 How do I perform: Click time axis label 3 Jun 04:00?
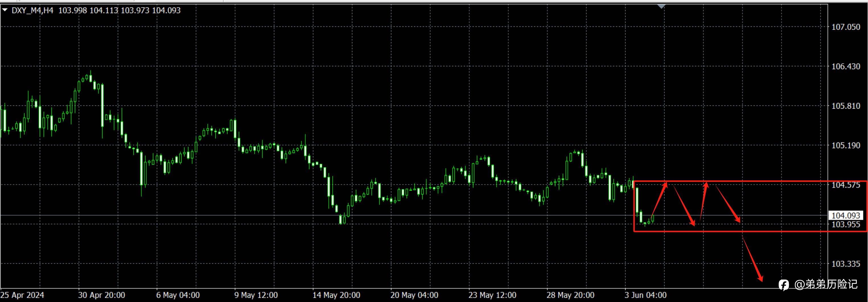coord(646,295)
